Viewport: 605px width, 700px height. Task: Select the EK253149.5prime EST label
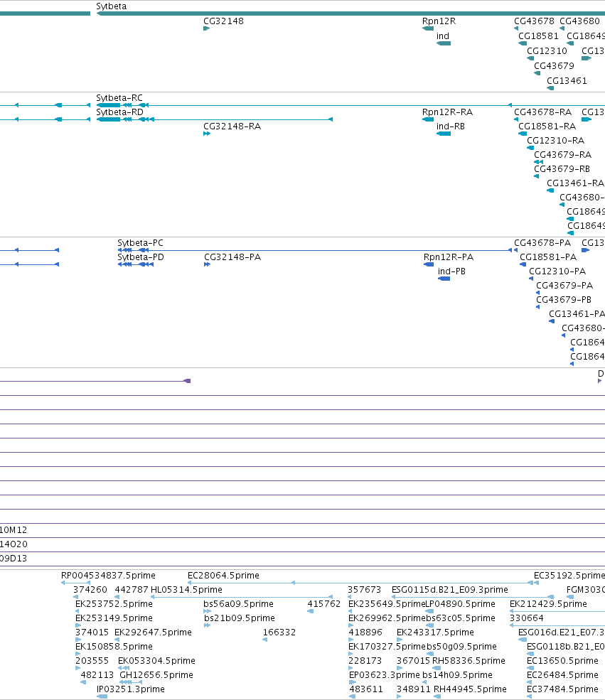(114, 618)
